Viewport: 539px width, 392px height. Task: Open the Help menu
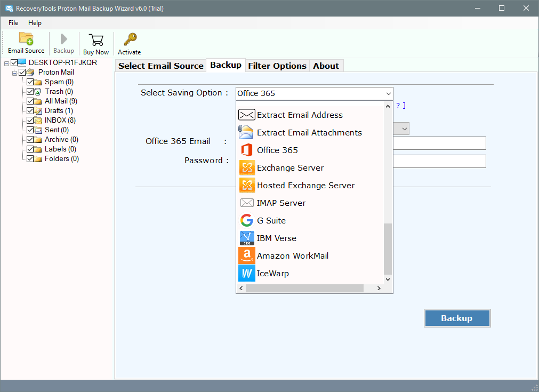[35, 23]
